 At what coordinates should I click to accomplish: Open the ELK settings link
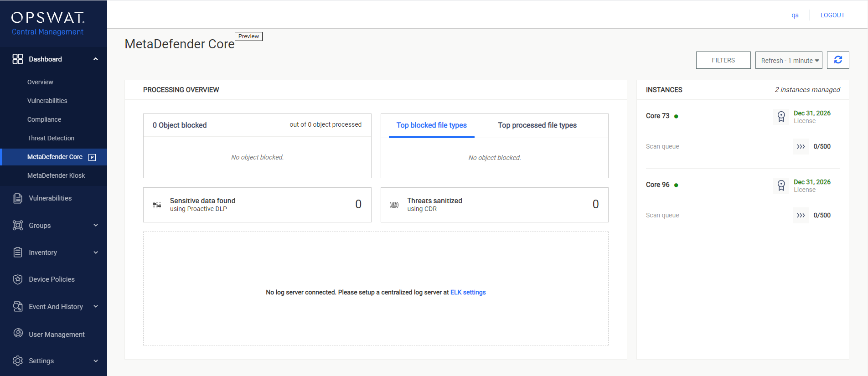click(x=468, y=293)
